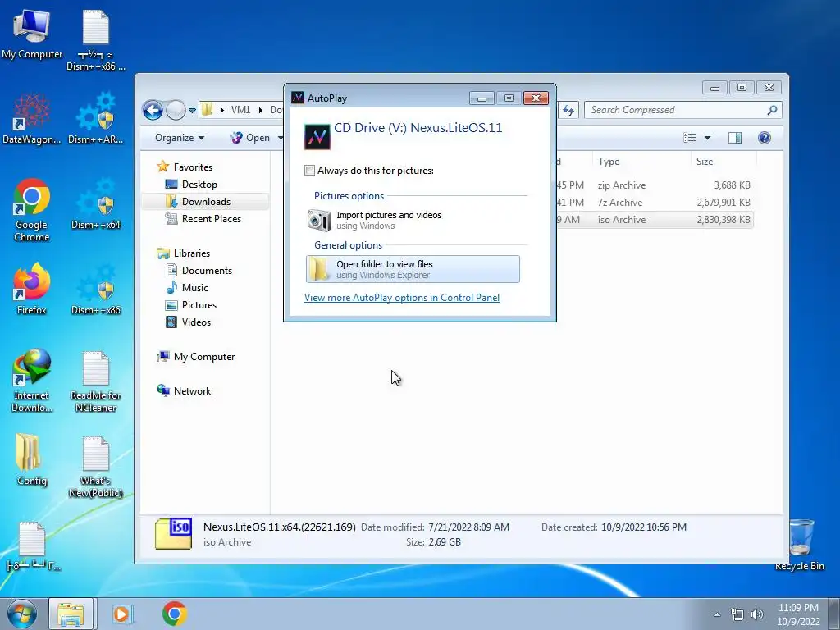Screen dimensions: 840x630
Task: Open recent locations dropdown arrow
Action: click(x=192, y=111)
